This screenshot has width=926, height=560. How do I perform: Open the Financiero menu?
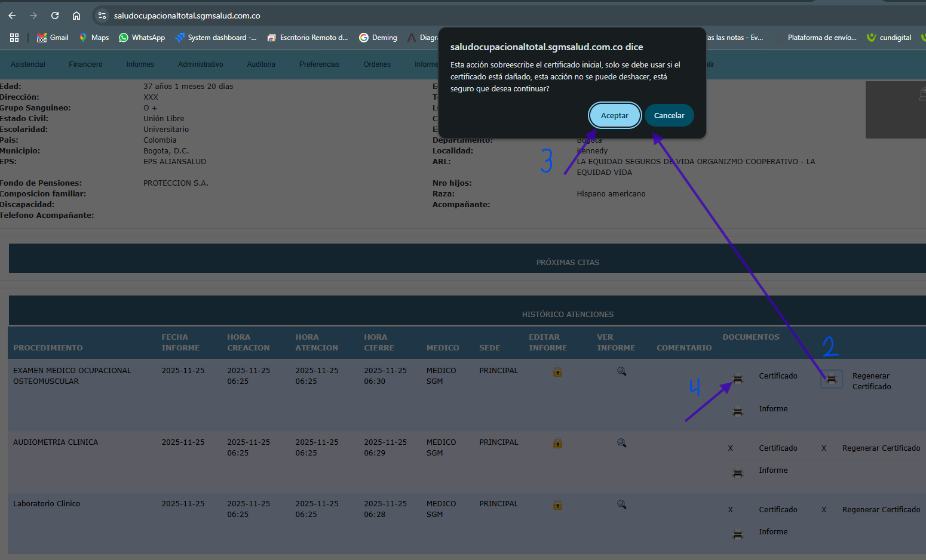[85, 64]
